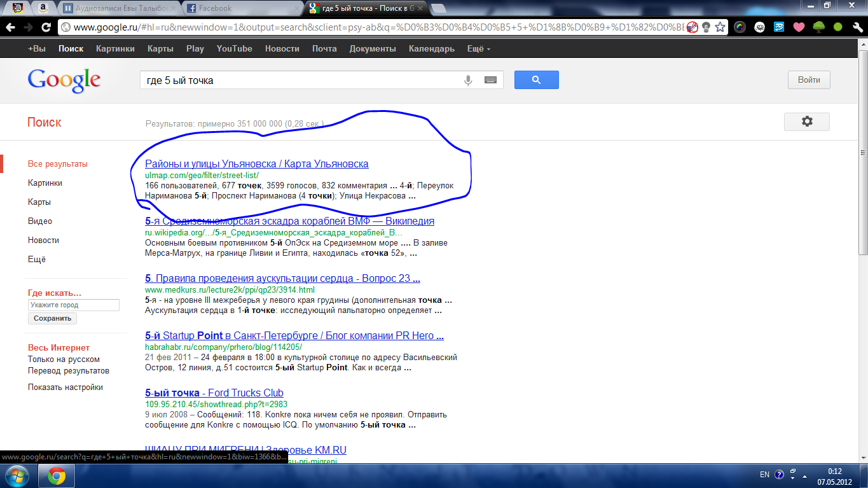The width and height of the screenshot is (868, 488).
Task: Select Все результаты in the sidebar
Action: click(x=58, y=164)
